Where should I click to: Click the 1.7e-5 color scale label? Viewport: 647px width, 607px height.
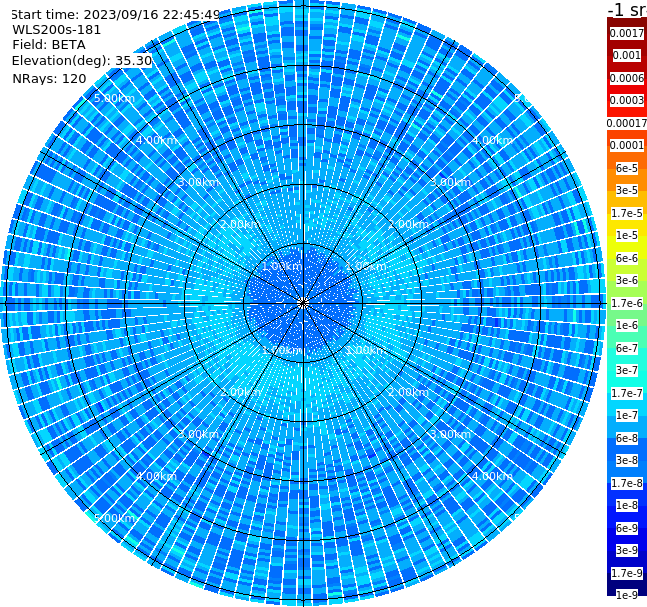tap(627, 213)
